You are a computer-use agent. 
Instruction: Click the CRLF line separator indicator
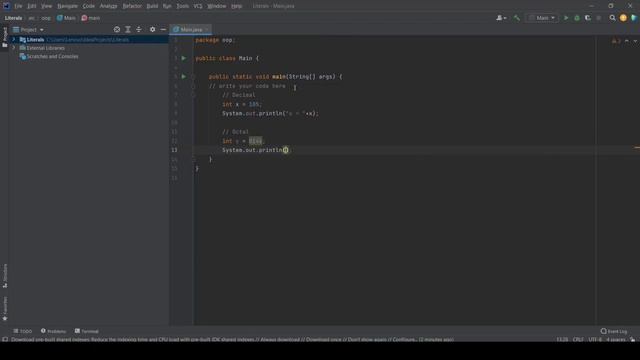pos(578,340)
